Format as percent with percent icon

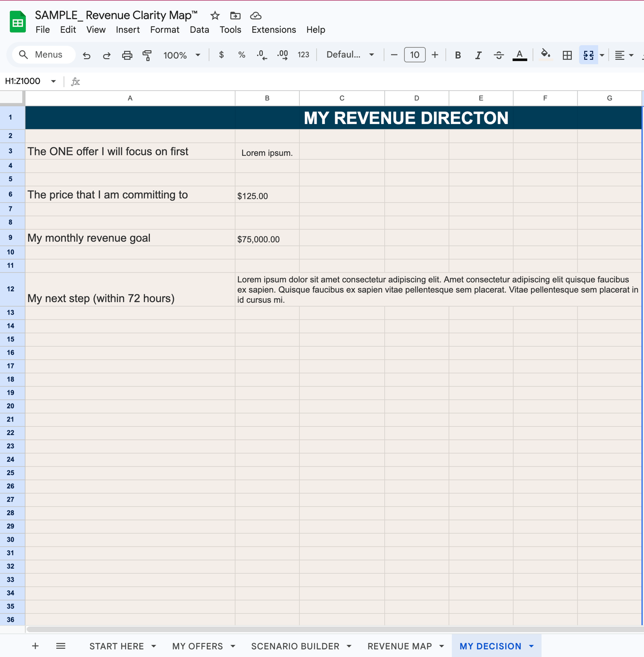[x=242, y=55]
